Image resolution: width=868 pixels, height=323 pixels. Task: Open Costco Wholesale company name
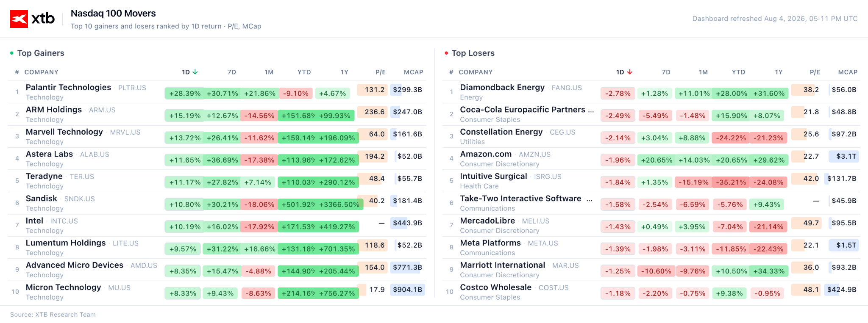tap(496, 287)
